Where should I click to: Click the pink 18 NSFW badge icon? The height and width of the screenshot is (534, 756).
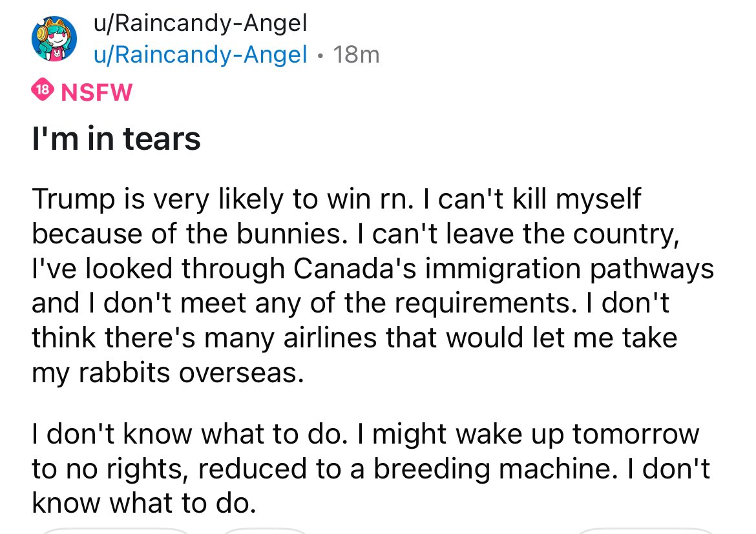pyautogui.click(x=43, y=91)
